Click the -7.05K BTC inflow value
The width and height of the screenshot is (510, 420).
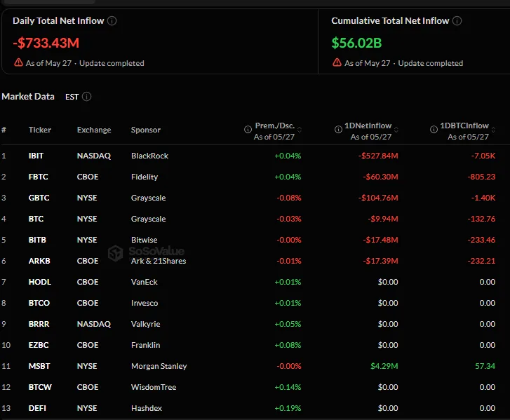(x=483, y=156)
